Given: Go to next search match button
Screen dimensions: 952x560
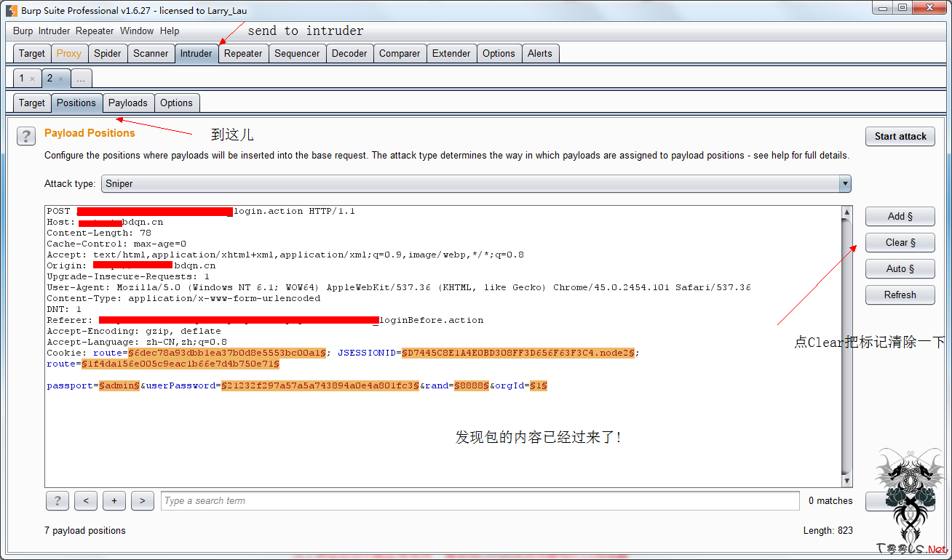Looking at the screenshot, I should pos(143,500).
